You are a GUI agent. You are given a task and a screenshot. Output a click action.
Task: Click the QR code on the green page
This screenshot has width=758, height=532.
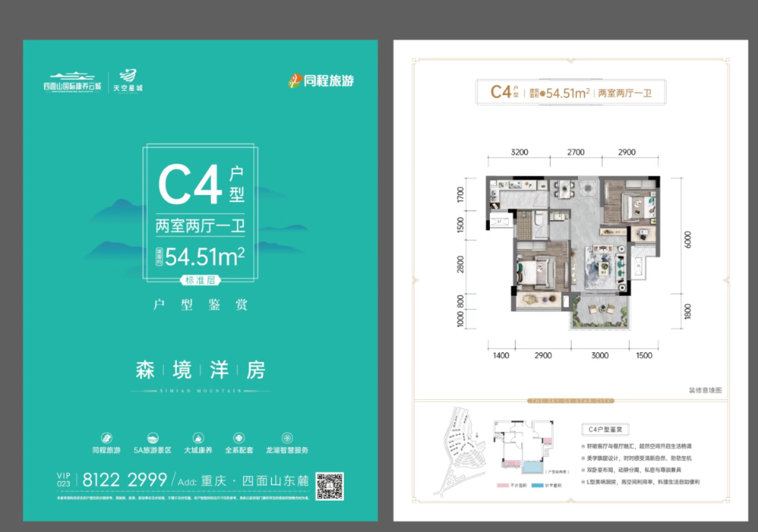[330, 486]
